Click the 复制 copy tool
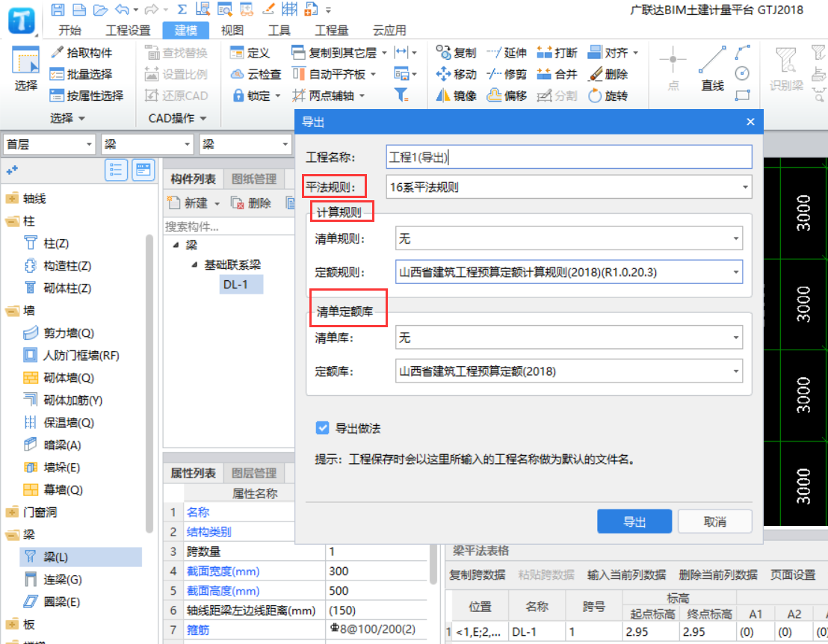The width and height of the screenshot is (828, 644). coord(457,52)
